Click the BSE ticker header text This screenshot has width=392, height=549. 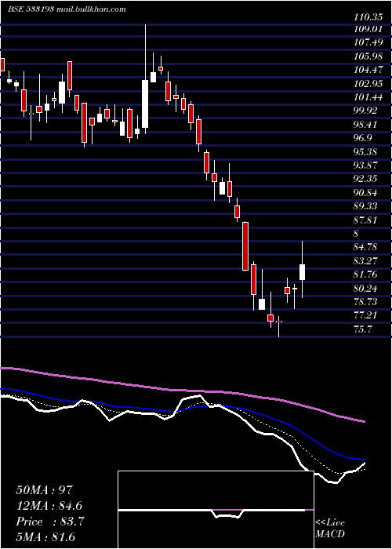(67, 9)
